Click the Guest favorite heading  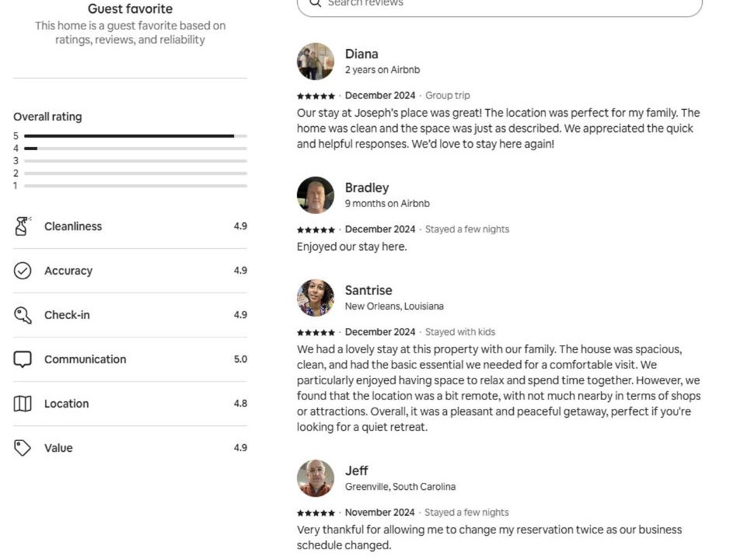pyautogui.click(x=131, y=9)
